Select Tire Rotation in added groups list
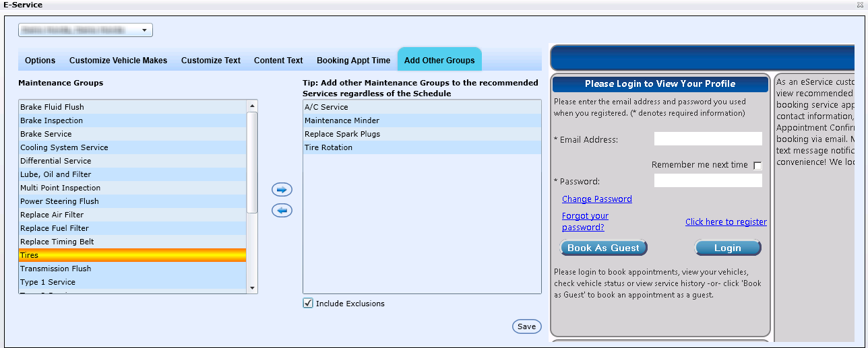This screenshot has width=868, height=348. pyautogui.click(x=328, y=147)
